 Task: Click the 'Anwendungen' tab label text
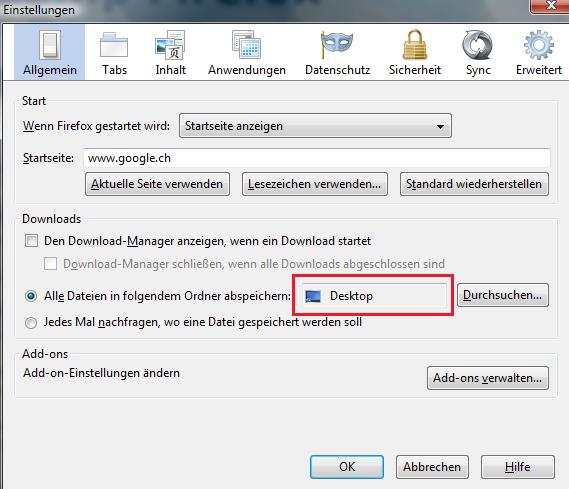tap(247, 70)
